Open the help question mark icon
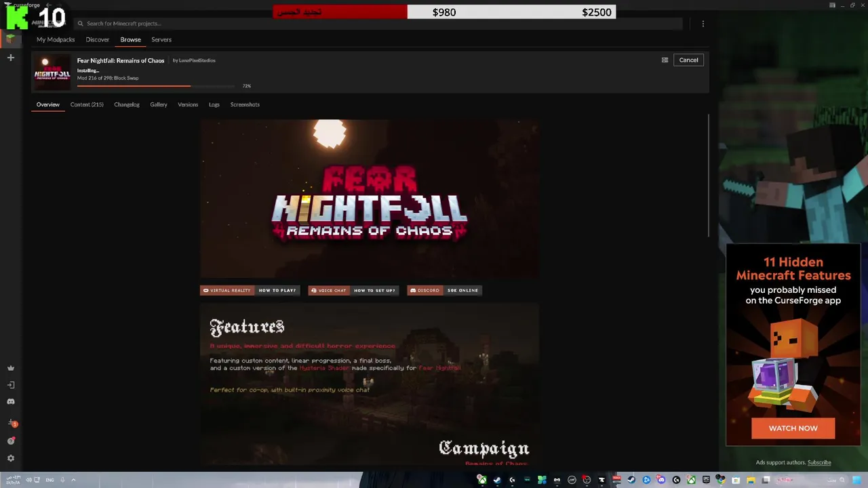868x488 pixels. point(10,441)
